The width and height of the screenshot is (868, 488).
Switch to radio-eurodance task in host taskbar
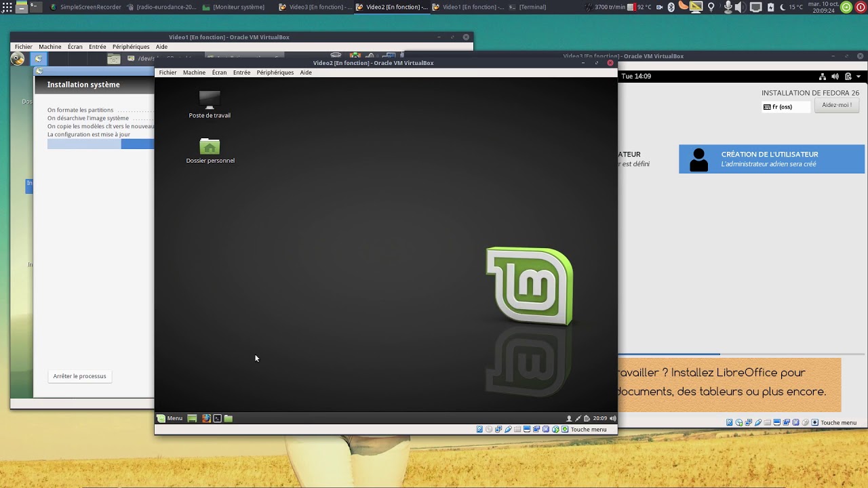162,7
